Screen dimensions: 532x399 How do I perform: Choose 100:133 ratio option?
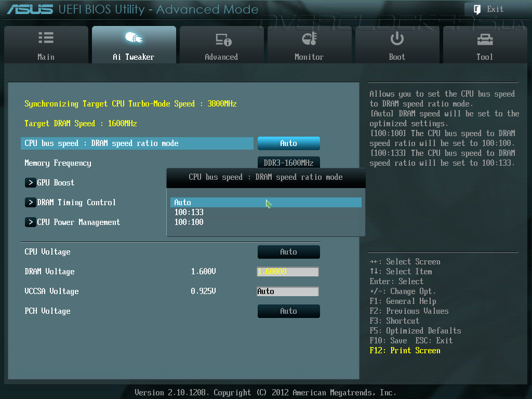pos(189,212)
